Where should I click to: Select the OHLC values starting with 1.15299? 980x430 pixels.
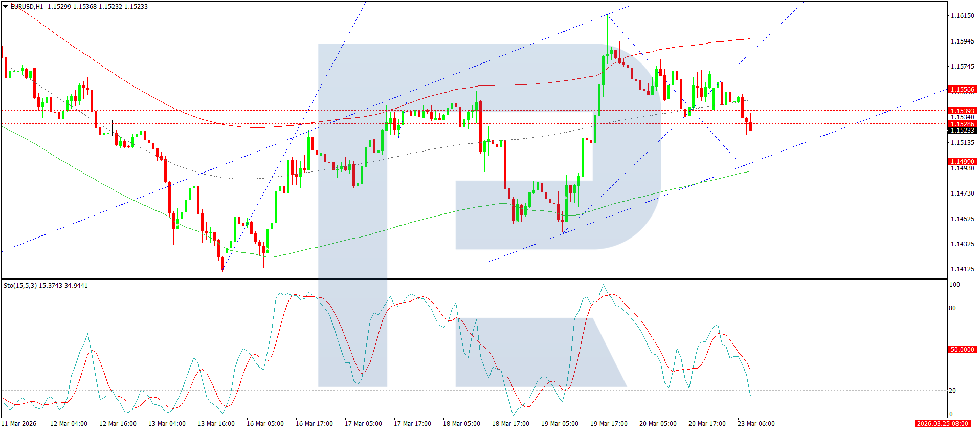(x=98, y=7)
